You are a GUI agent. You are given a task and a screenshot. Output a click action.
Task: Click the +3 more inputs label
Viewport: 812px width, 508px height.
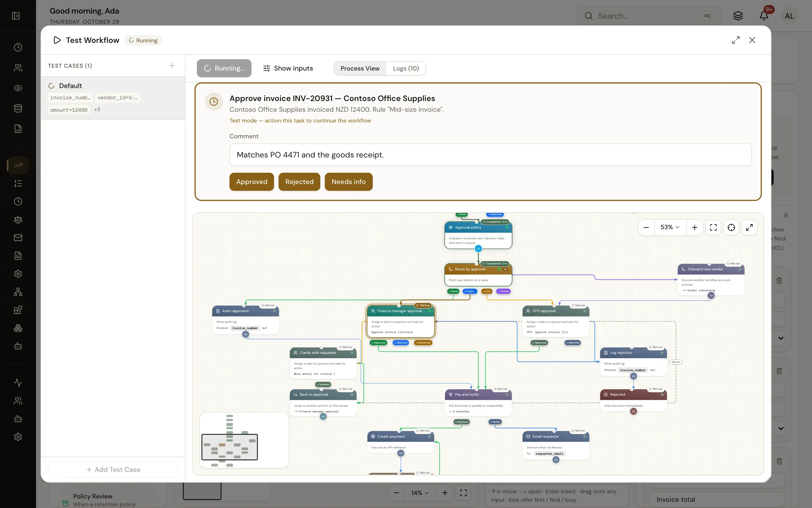[x=97, y=110]
